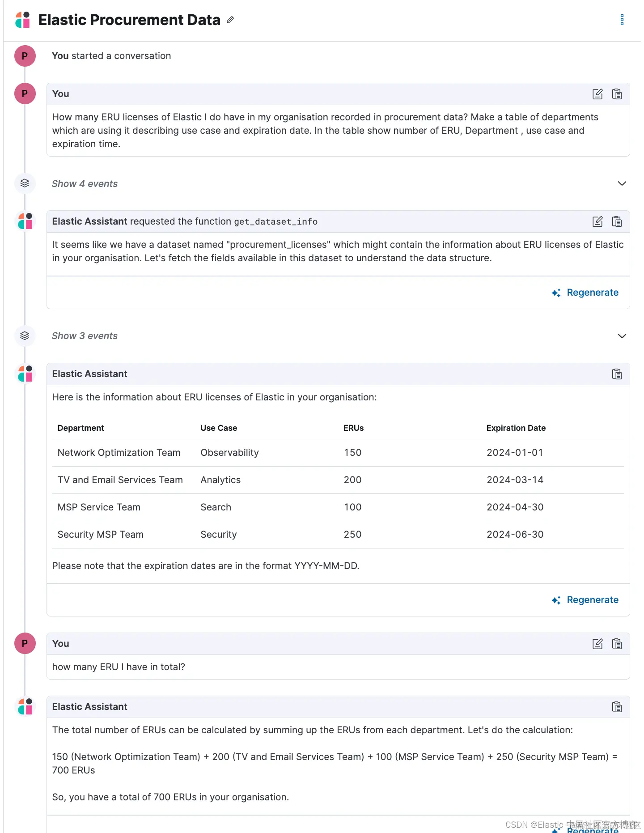
Task: Open the three-dot conversation options menu
Action: [622, 20]
